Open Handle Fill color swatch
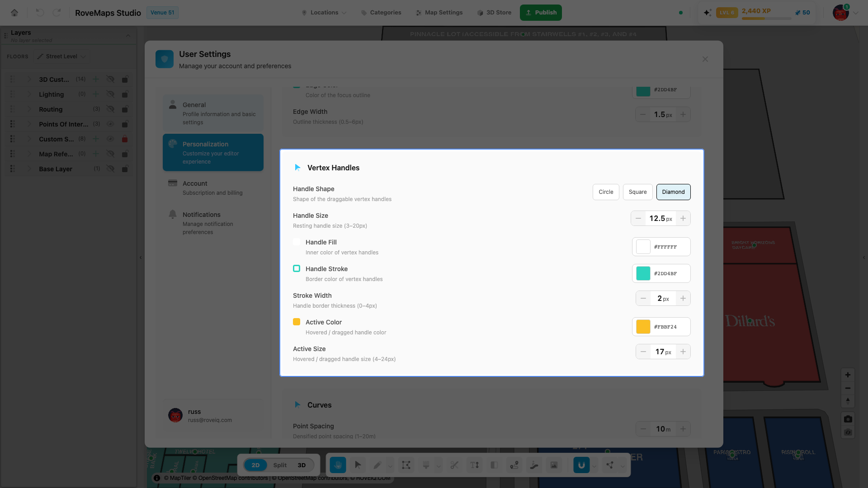The image size is (868, 488). [x=643, y=247]
